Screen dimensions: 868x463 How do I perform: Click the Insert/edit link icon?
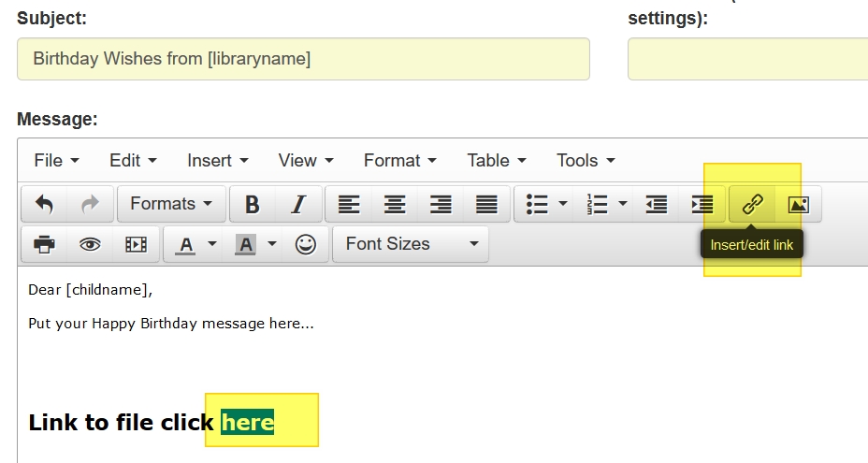753,204
